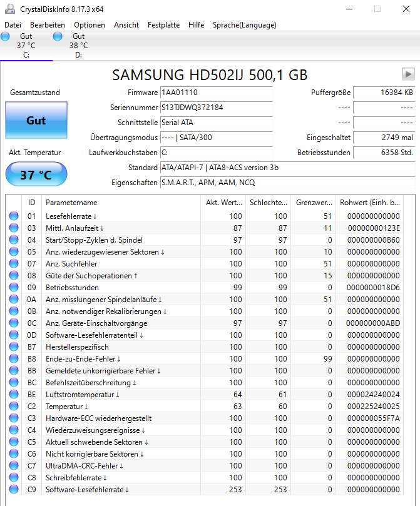The image size is (420, 506).
Task: Click status circle of ID 09 Betriebsstunden row
Action: coord(14,287)
